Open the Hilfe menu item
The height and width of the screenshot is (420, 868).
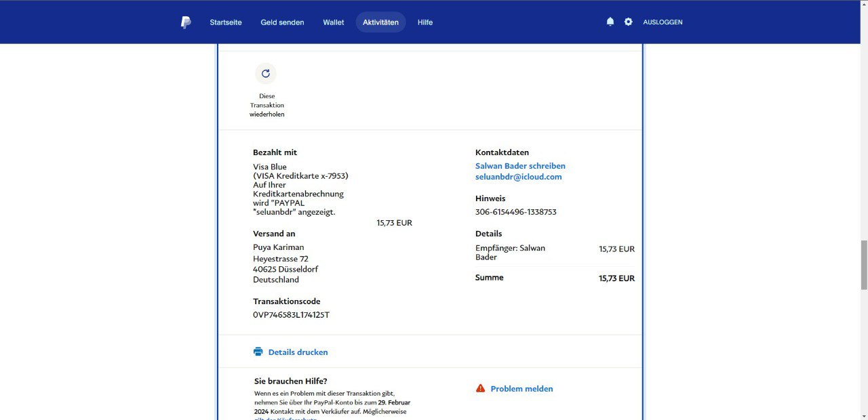click(425, 22)
